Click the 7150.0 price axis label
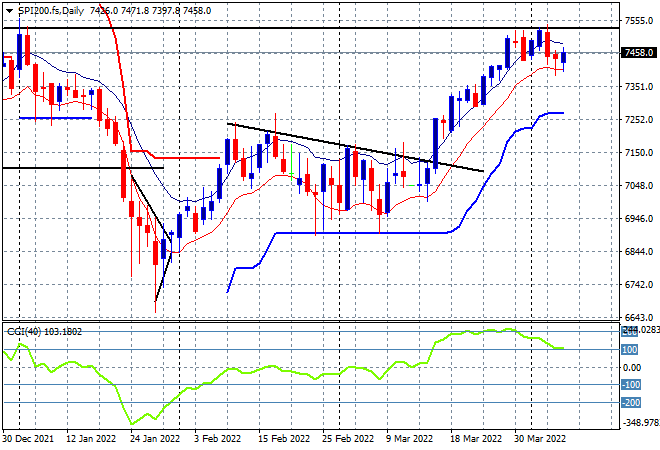The width and height of the screenshot is (660, 450). [x=639, y=152]
